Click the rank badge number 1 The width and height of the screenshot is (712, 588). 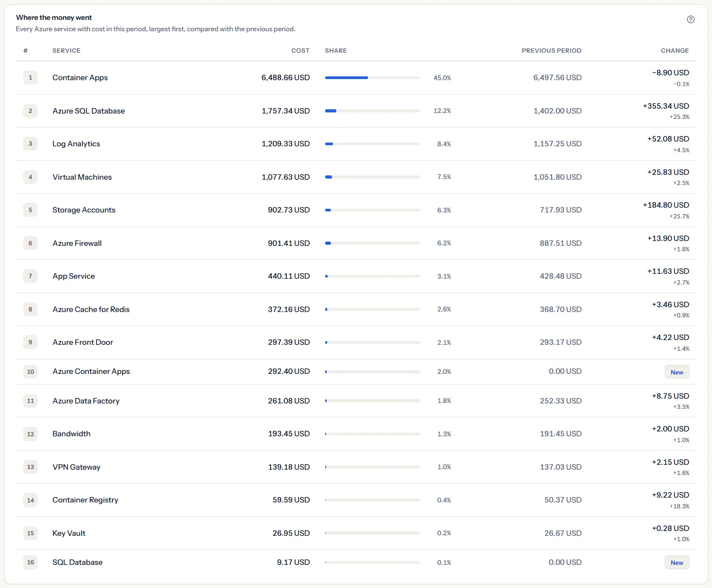(30, 77)
